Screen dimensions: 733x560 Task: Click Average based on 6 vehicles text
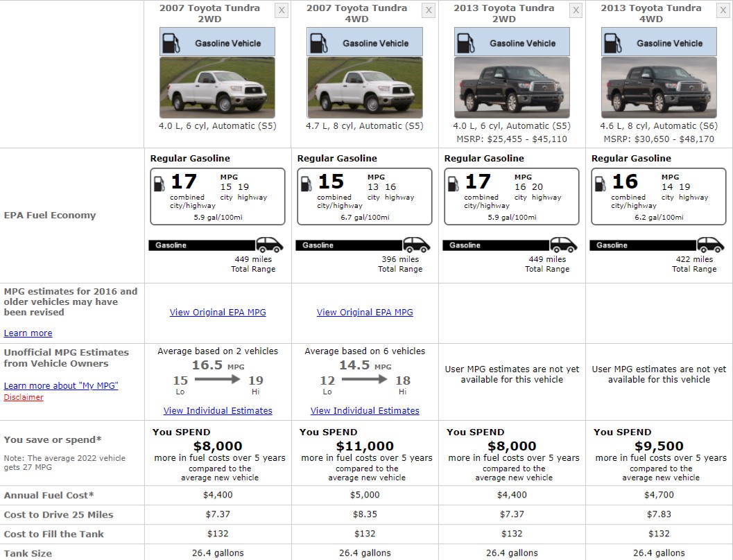(x=365, y=351)
